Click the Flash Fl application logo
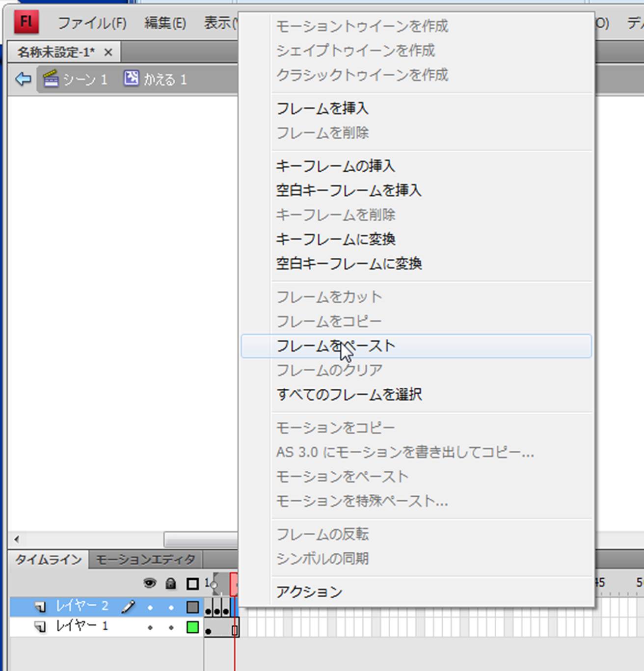This screenshot has width=644, height=671. click(x=26, y=22)
